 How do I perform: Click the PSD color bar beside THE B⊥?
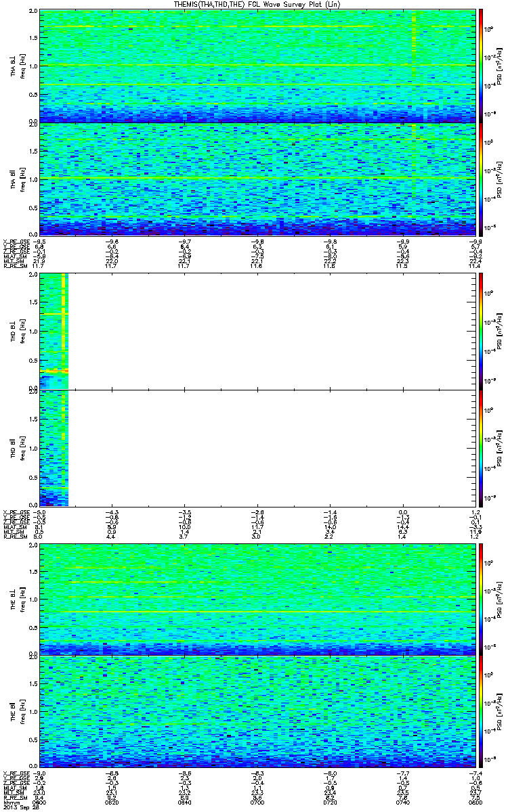[x=481, y=599]
